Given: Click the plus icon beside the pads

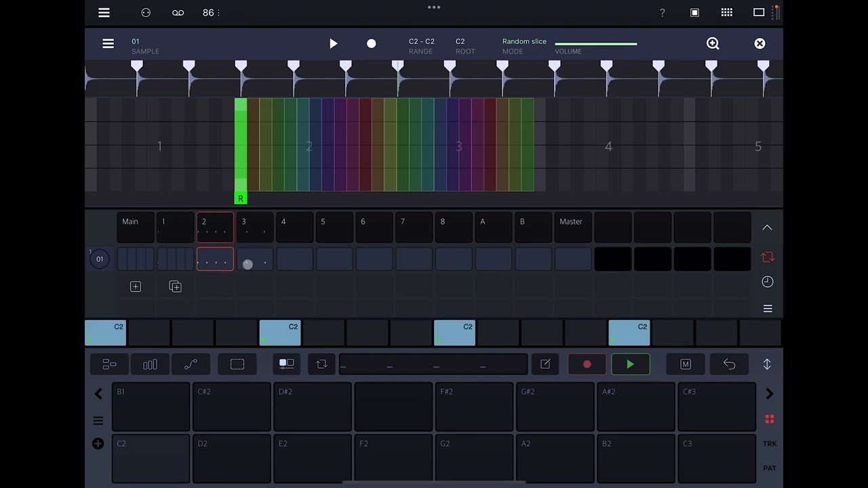Looking at the screenshot, I should [98, 444].
